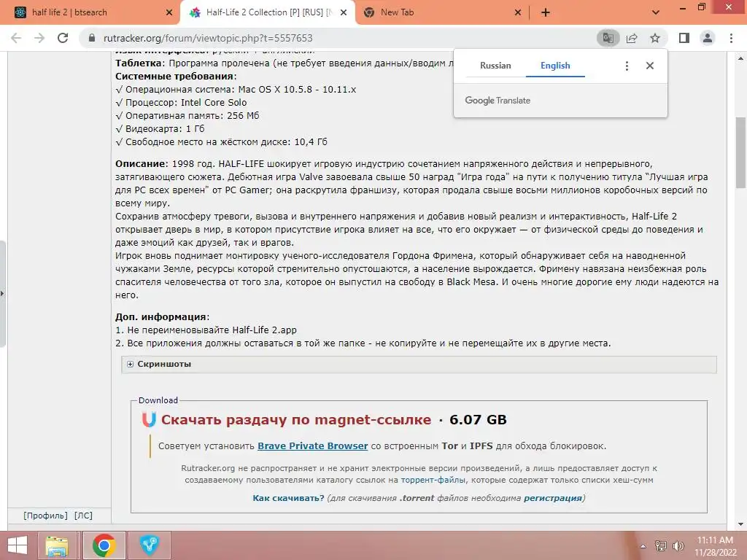Open the volume tray icon
This screenshot has height=560, width=747.
[678, 546]
